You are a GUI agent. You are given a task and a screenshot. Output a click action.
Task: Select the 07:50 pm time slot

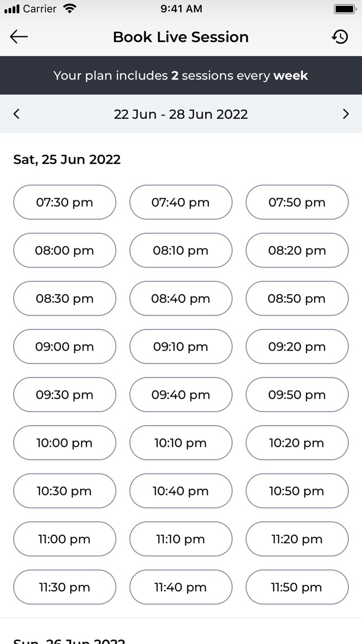(x=297, y=202)
